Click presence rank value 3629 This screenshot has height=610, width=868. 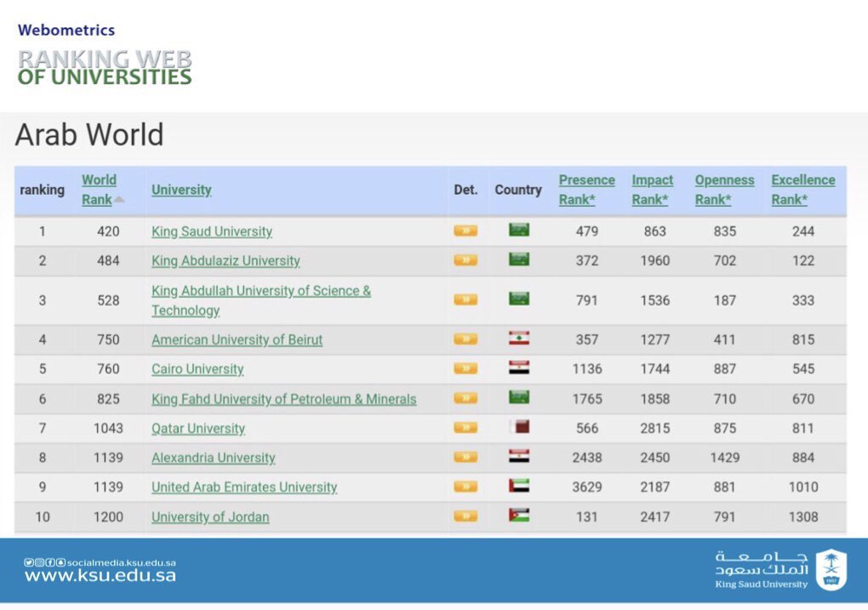(x=587, y=487)
